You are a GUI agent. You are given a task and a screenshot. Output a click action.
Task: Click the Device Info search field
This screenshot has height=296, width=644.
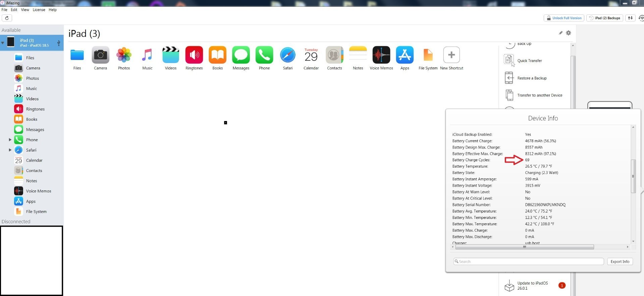tap(529, 261)
